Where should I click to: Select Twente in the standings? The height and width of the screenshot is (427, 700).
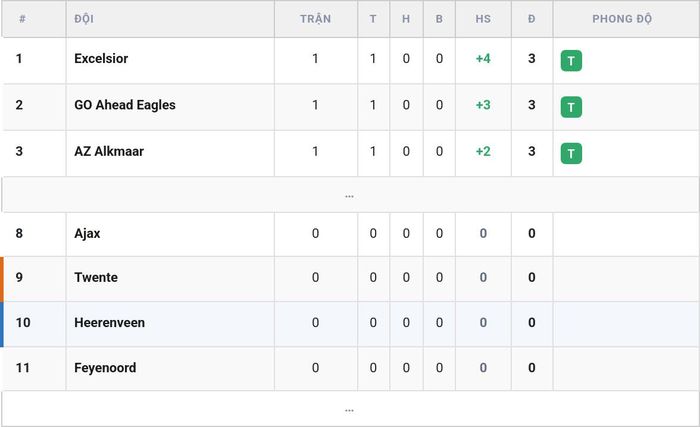tap(96, 277)
